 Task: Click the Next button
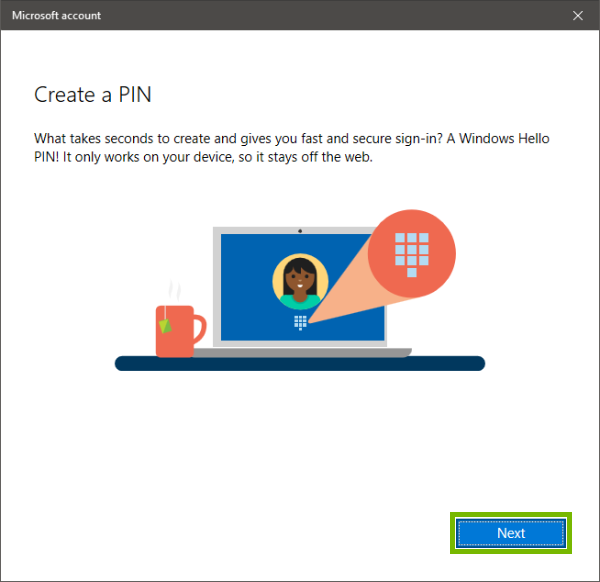tap(511, 533)
